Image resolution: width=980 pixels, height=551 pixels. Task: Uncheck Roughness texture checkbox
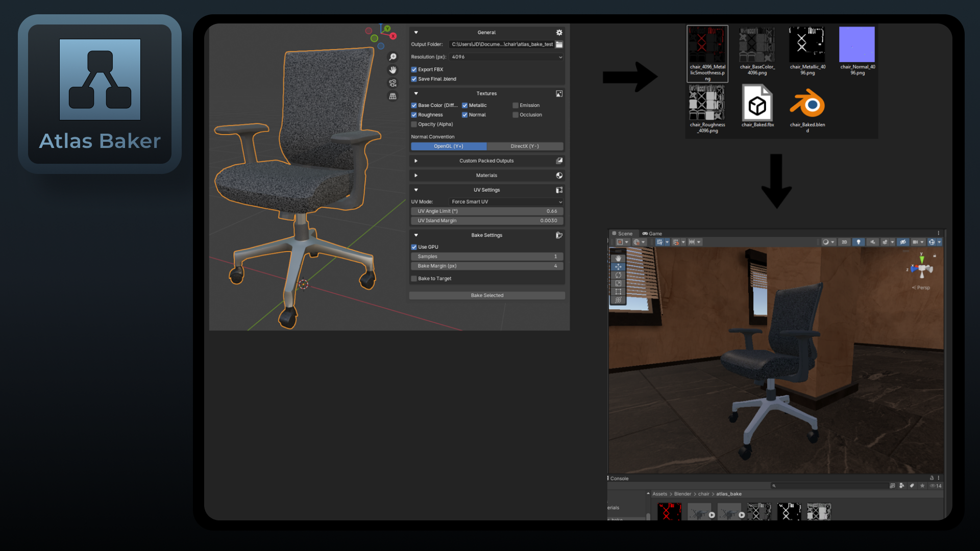[x=414, y=115]
